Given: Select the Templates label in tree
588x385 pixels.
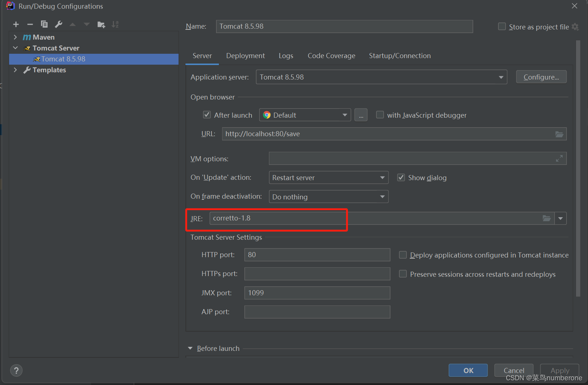Looking at the screenshot, I should 49,70.
